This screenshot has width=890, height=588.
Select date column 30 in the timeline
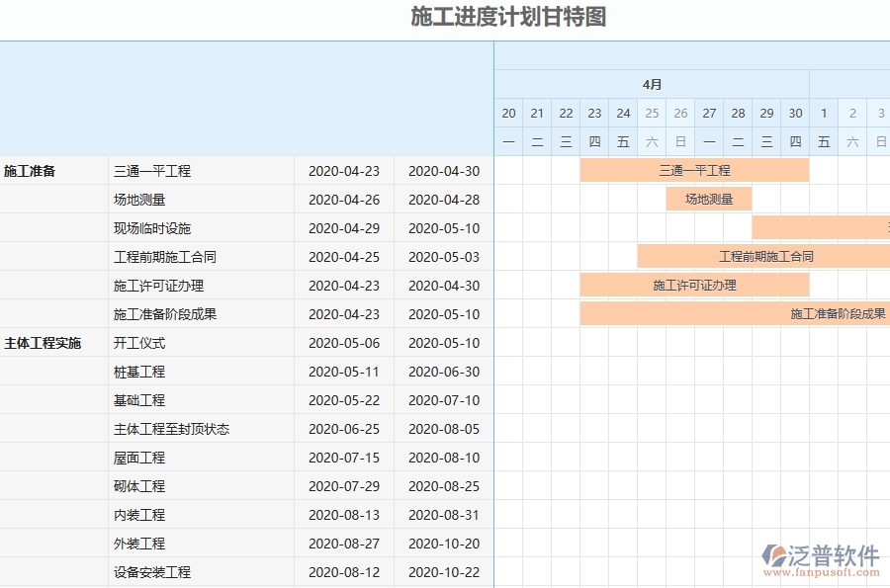click(x=795, y=113)
